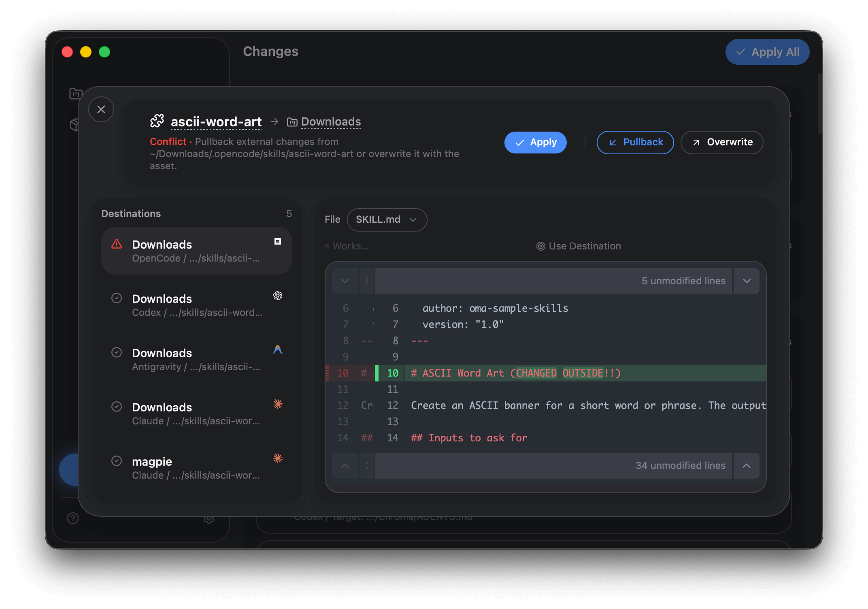Toggle the checkmark on the Codex Downloads destination
Image resolution: width=868 pixels, height=609 pixels.
click(x=117, y=298)
